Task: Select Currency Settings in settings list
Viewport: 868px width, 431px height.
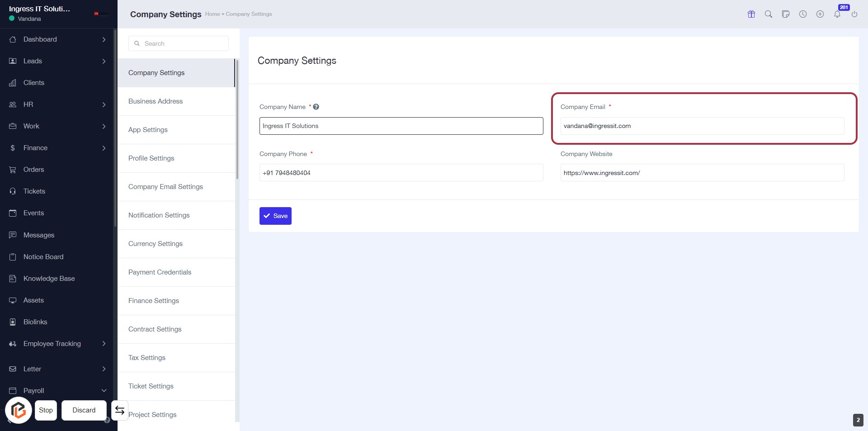Action: (156, 244)
